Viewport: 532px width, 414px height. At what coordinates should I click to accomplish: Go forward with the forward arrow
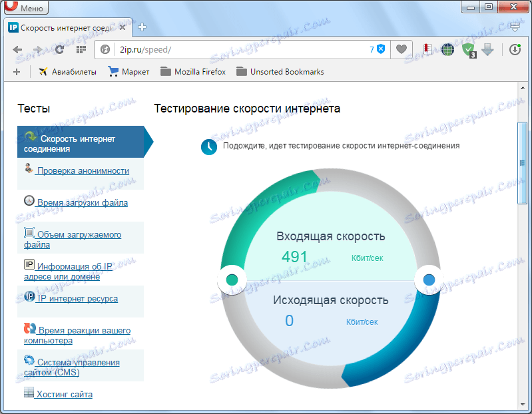pyautogui.click(x=38, y=49)
